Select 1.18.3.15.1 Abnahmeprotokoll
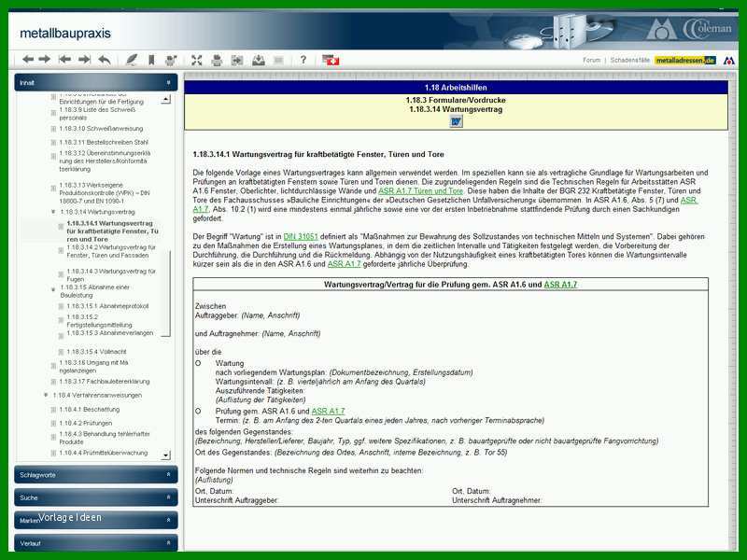Screen dimensions: 747x560 click(x=107, y=306)
